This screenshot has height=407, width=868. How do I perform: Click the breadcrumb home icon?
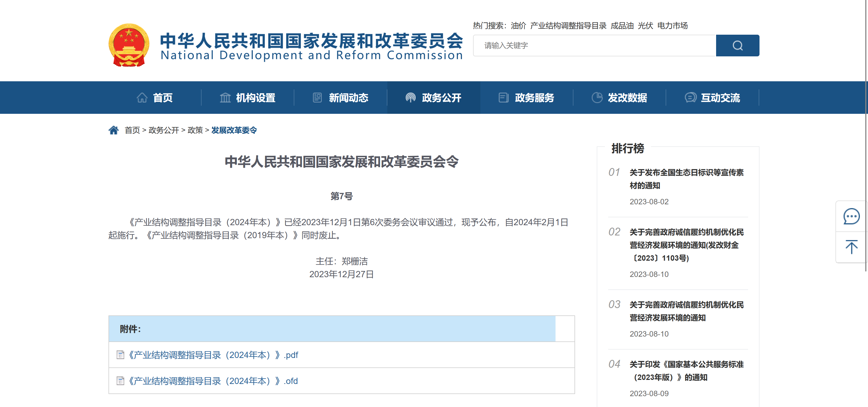[x=114, y=130]
